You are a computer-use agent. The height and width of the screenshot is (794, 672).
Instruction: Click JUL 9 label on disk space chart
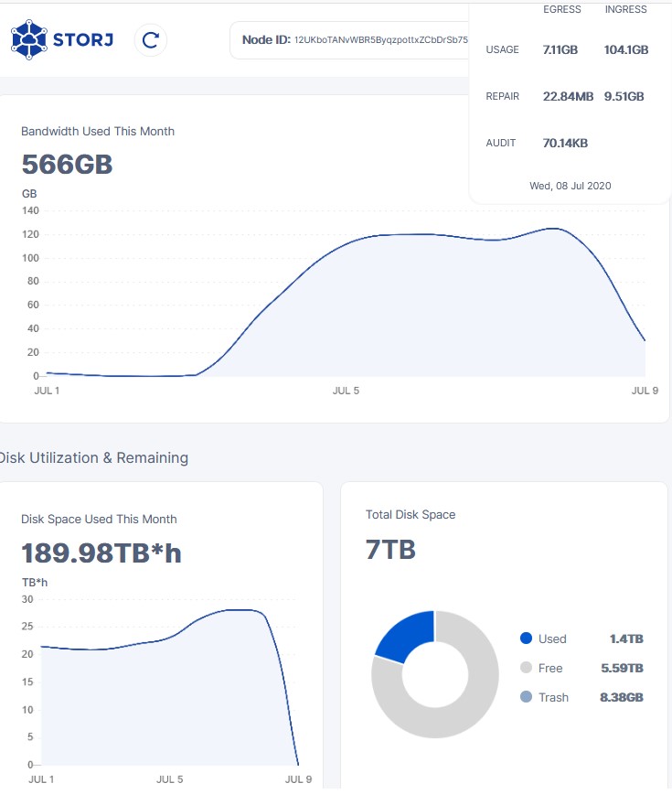tap(299, 779)
